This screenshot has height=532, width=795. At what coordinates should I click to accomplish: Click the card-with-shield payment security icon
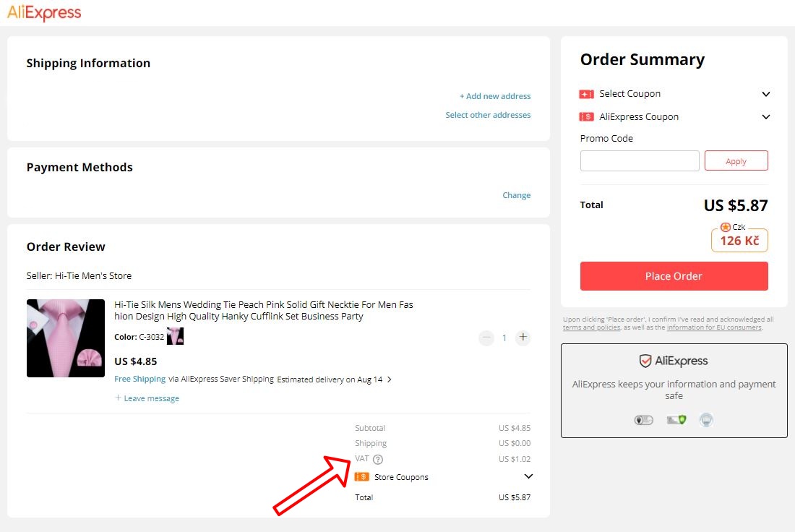(676, 419)
